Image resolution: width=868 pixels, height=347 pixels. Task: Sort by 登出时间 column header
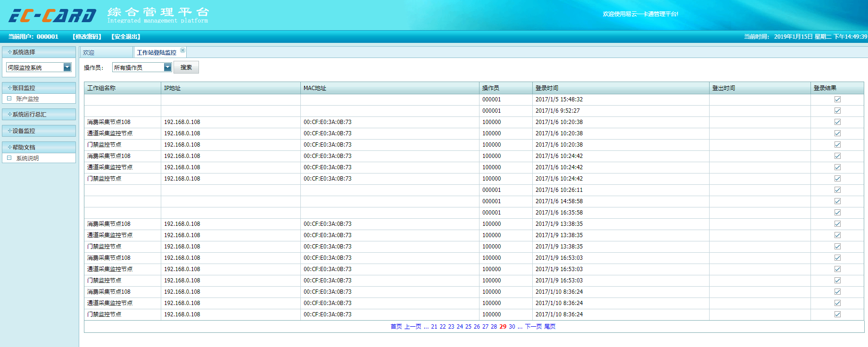(760, 88)
